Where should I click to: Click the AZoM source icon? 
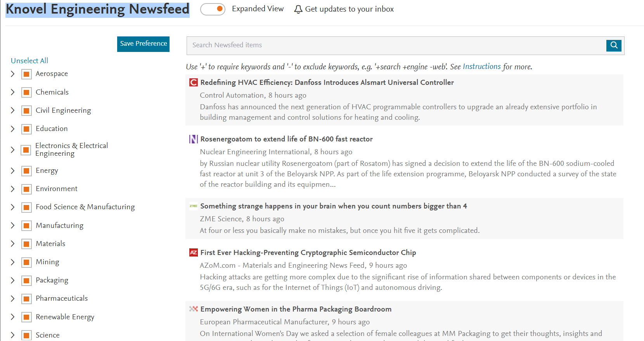point(194,253)
